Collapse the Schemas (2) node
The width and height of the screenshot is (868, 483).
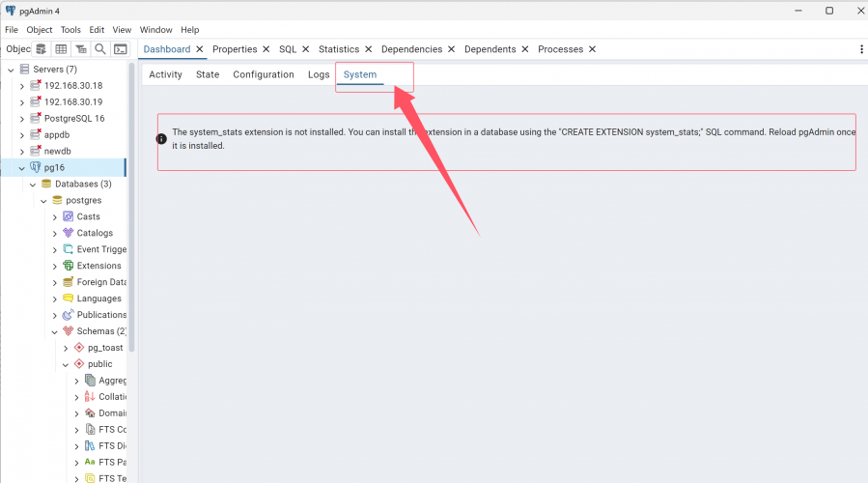click(x=54, y=331)
